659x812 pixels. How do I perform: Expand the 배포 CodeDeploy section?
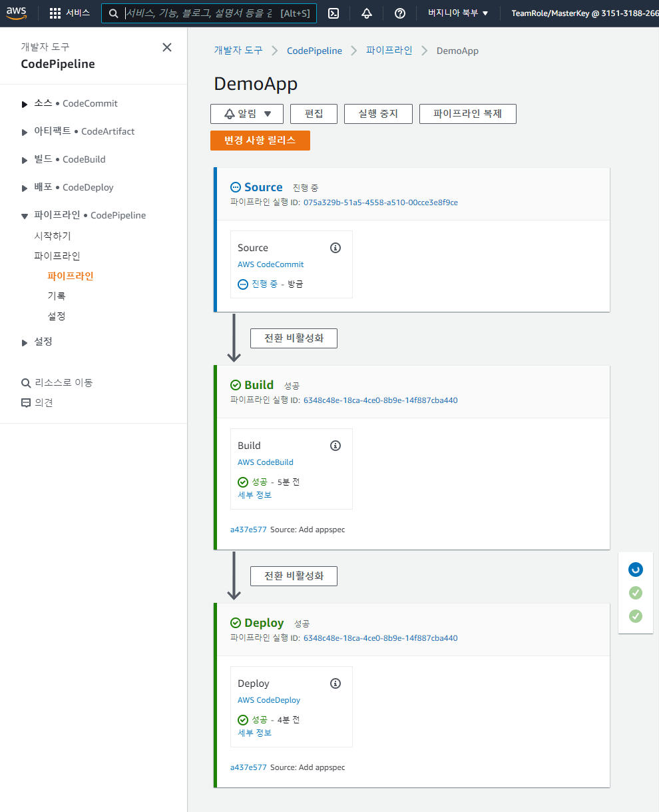click(25, 188)
